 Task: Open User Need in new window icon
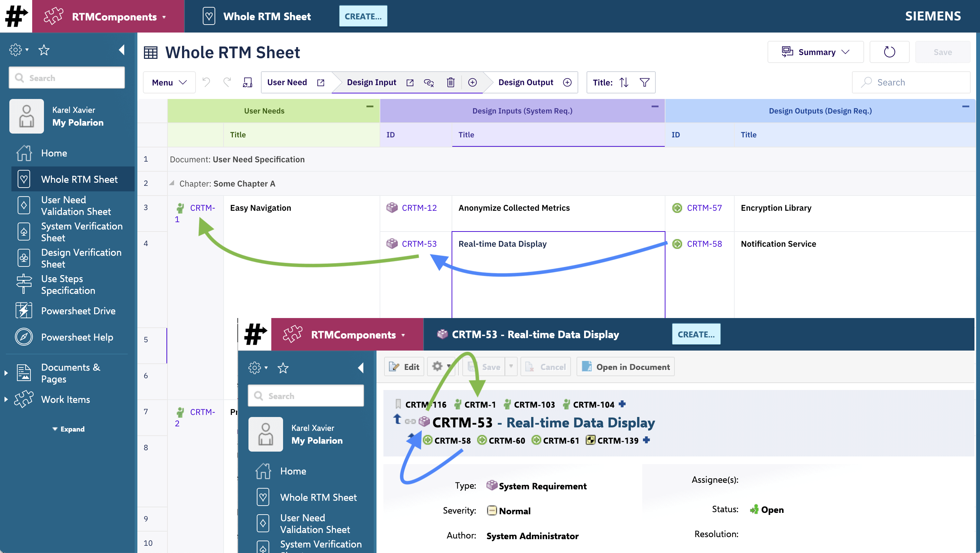pyautogui.click(x=321, y=82)
